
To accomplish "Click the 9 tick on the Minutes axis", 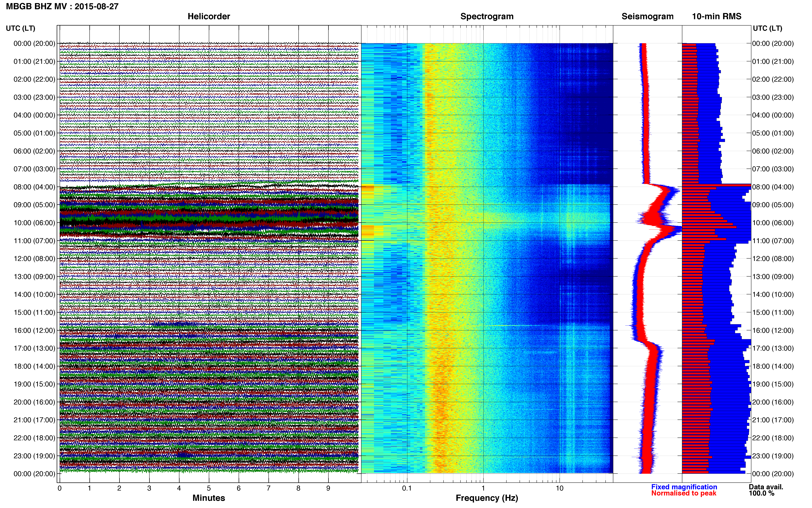I will coord(328,488).
